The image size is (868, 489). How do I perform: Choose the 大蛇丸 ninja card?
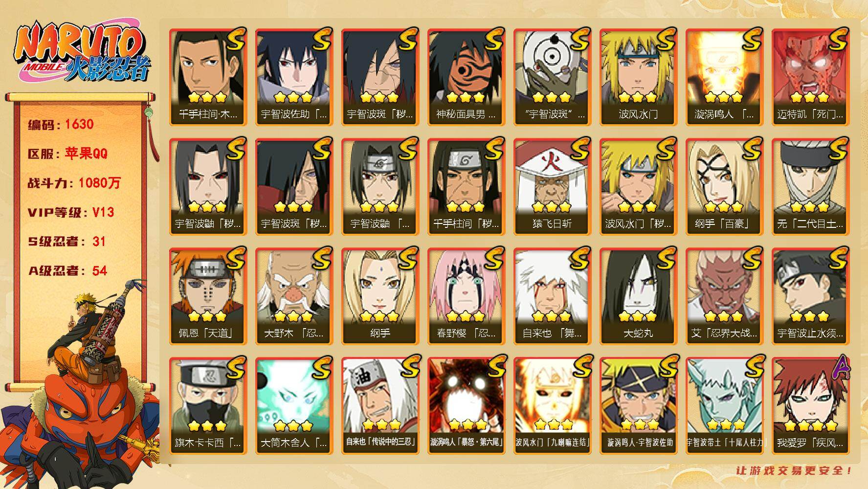coord(638,296)
